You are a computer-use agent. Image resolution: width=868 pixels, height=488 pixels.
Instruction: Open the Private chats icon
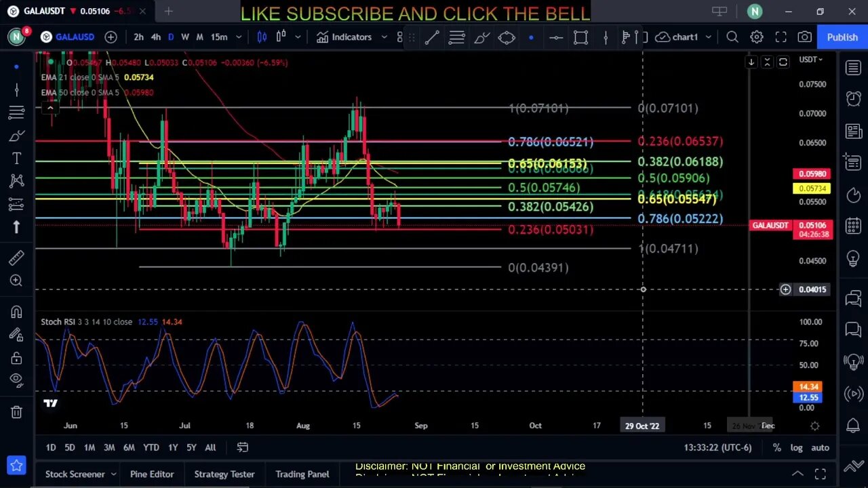click(x=853, y=330)
